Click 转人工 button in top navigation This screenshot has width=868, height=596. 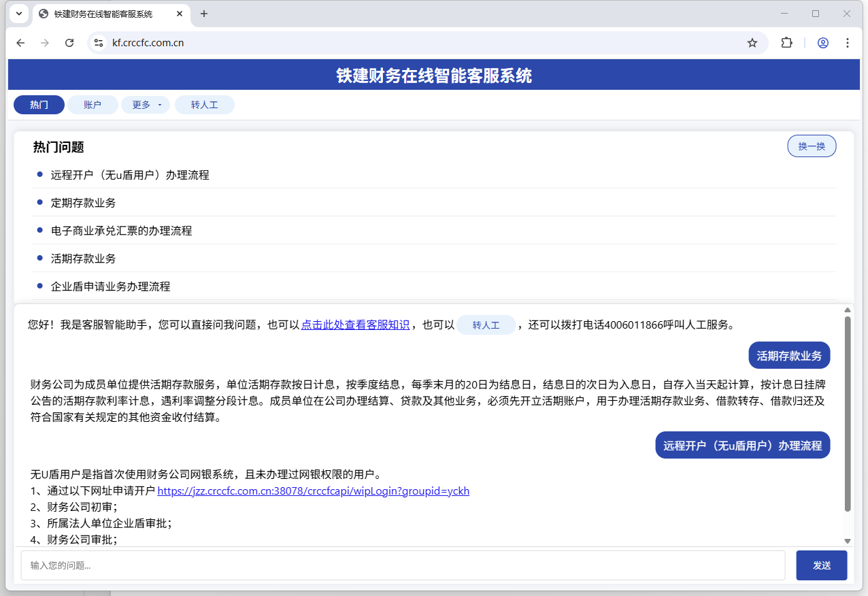coord(204,105)
